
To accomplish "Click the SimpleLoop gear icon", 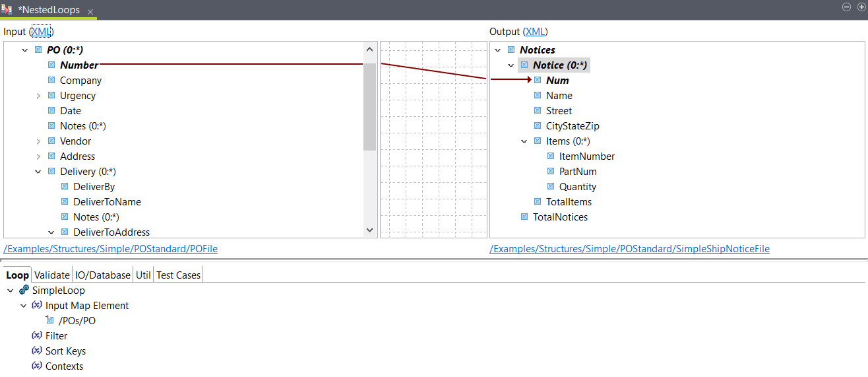I will click(24, 291).
